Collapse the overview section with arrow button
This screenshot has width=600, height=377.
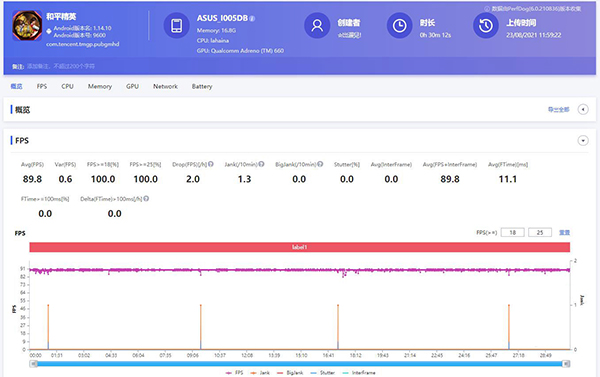click(583, 109)
